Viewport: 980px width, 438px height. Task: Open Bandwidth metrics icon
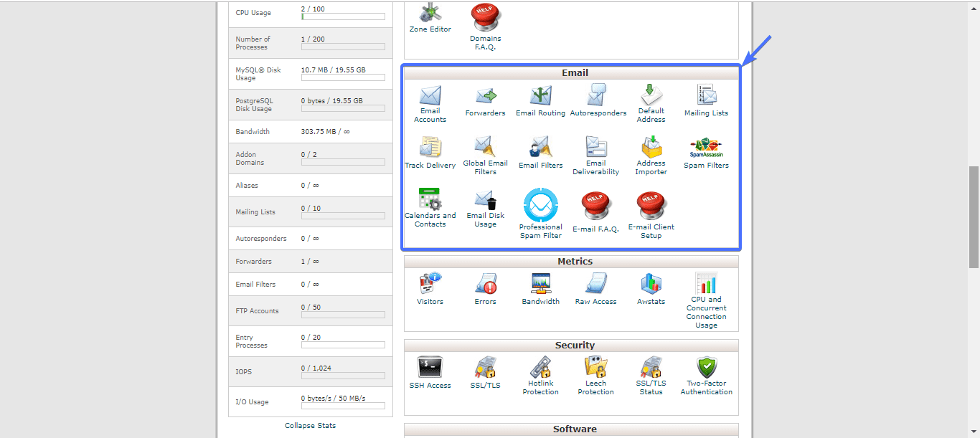tap(540, 289)
